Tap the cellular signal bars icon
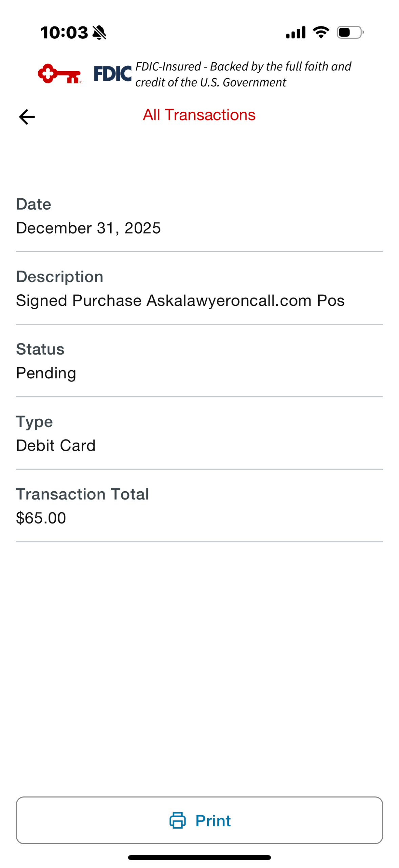This screenshot has width=399, height=868. pos(296,33)
